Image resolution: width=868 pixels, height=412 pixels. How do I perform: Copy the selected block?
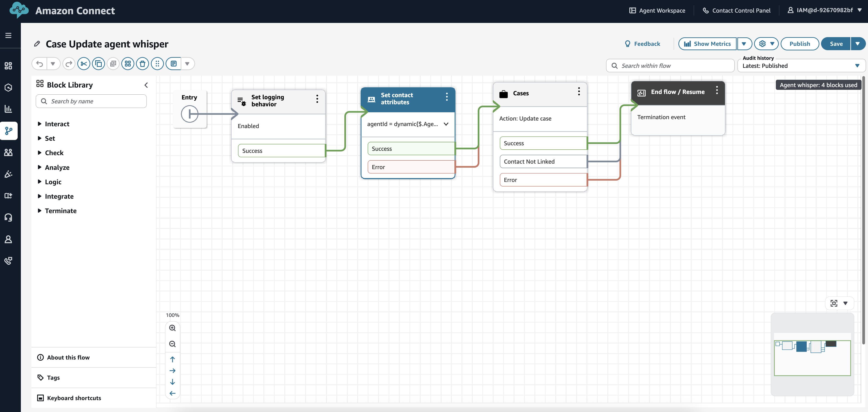click(98, 63)
